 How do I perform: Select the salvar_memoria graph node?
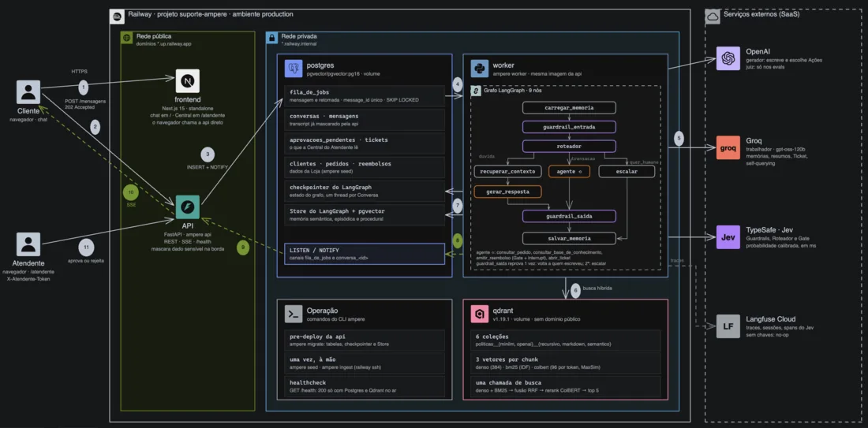pyautogui.click(x=569, y=238)
